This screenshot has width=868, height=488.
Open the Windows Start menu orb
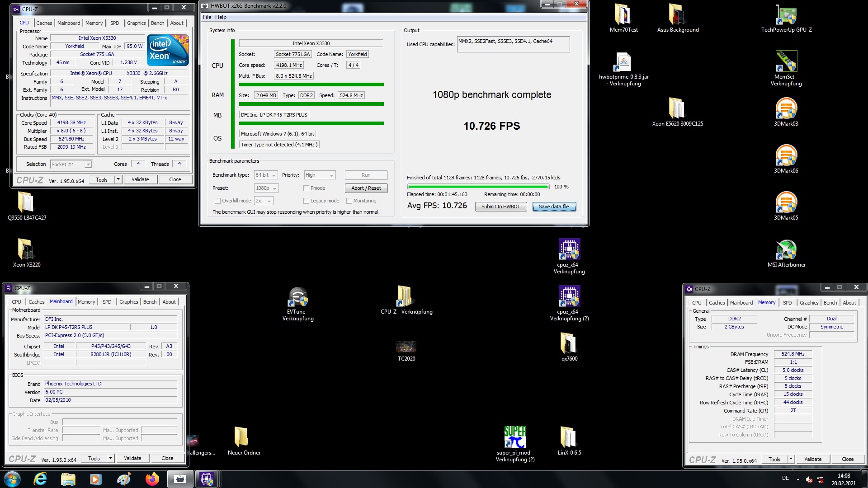(x=12, y=479)
